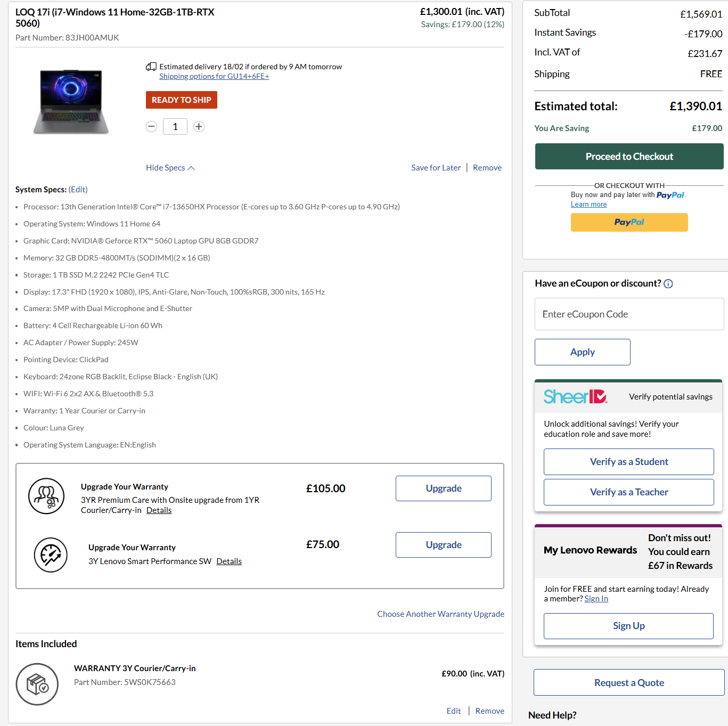Apply the eCoupon code
728x726 pixels.
pyautogui.click(x=582, y=352)
